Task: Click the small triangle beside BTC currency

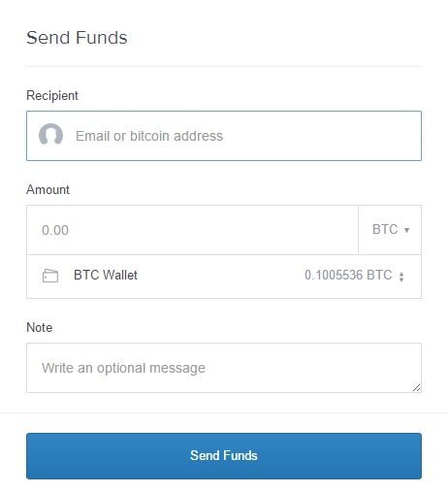Action: click(x=406, y=230)
